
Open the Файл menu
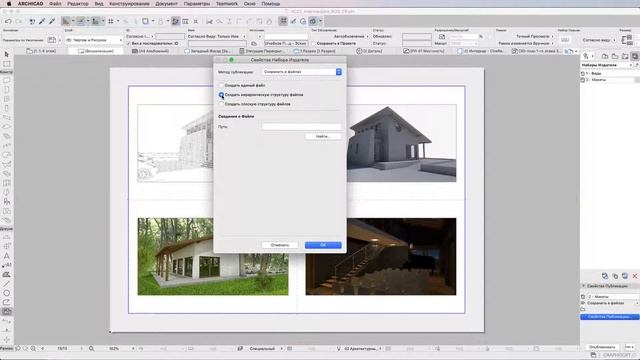[55, 4]
